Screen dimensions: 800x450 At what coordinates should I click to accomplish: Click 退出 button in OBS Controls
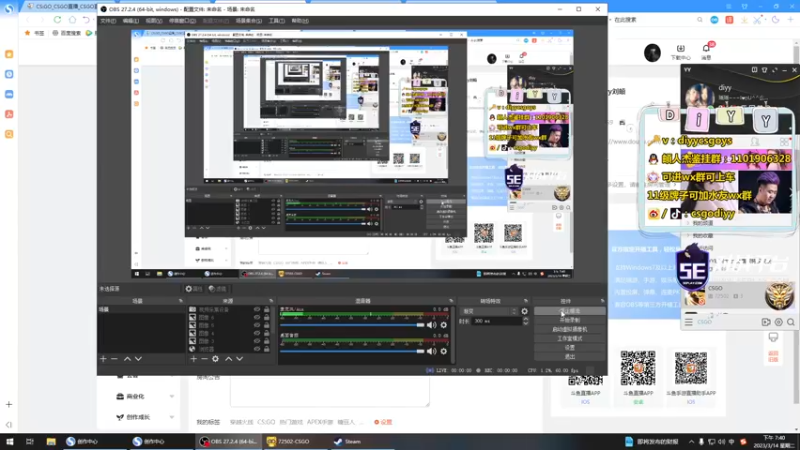pyautogui.click(x=569, y=357)
